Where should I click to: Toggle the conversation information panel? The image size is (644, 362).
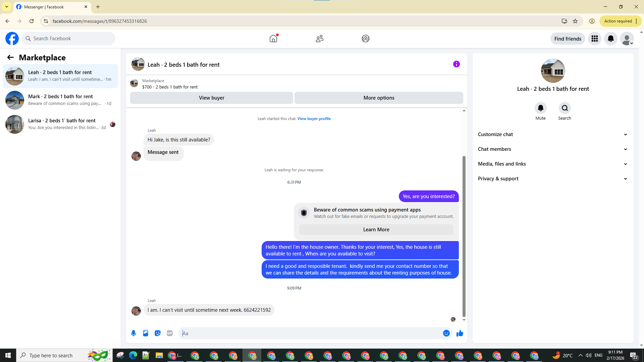click(x=456, y=64)
